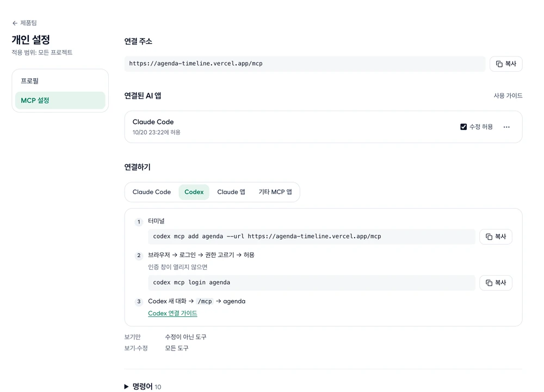Switch to the Claude 앱 tab
This screenshot has width=544, height=392.
231,192
